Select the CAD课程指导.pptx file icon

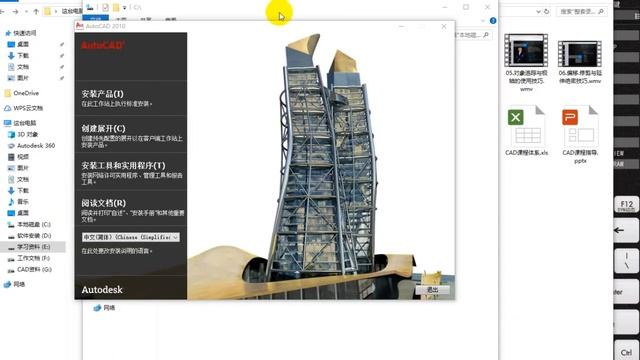580,127
